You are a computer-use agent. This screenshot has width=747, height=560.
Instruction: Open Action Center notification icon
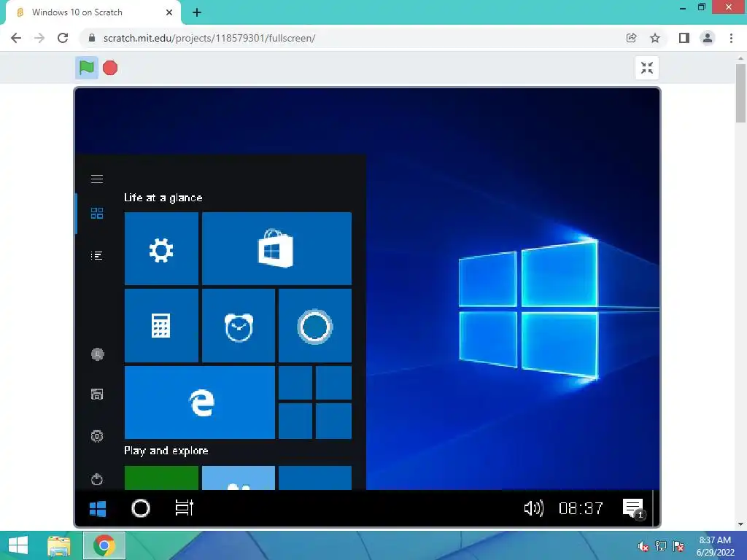633,508
